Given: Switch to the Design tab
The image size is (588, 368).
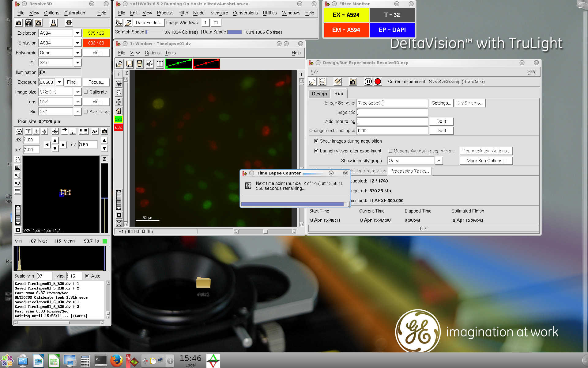Looking at the screenshot, I should point(319,94).
